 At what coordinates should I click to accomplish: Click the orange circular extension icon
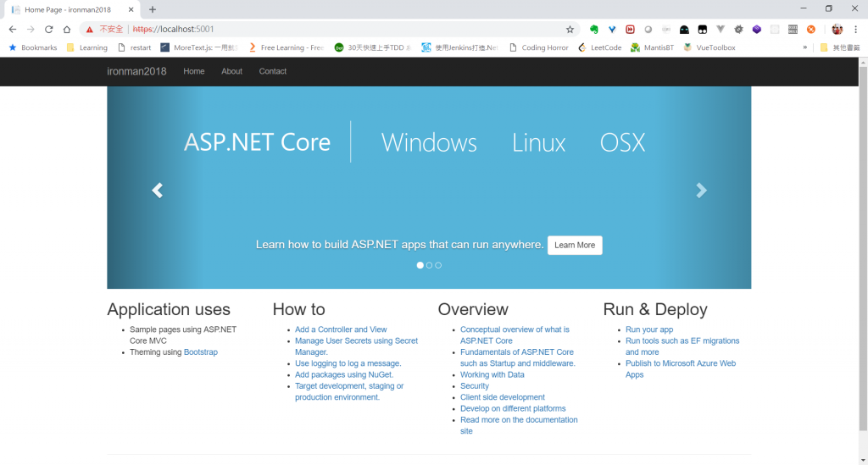pyautogui.click(x=811, y=30)
